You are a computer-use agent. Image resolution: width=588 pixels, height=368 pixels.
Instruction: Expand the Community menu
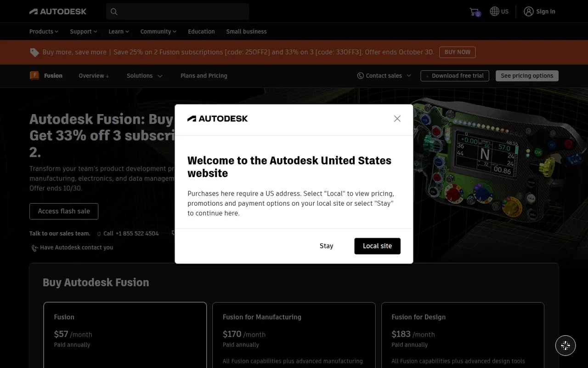point(158,31)
